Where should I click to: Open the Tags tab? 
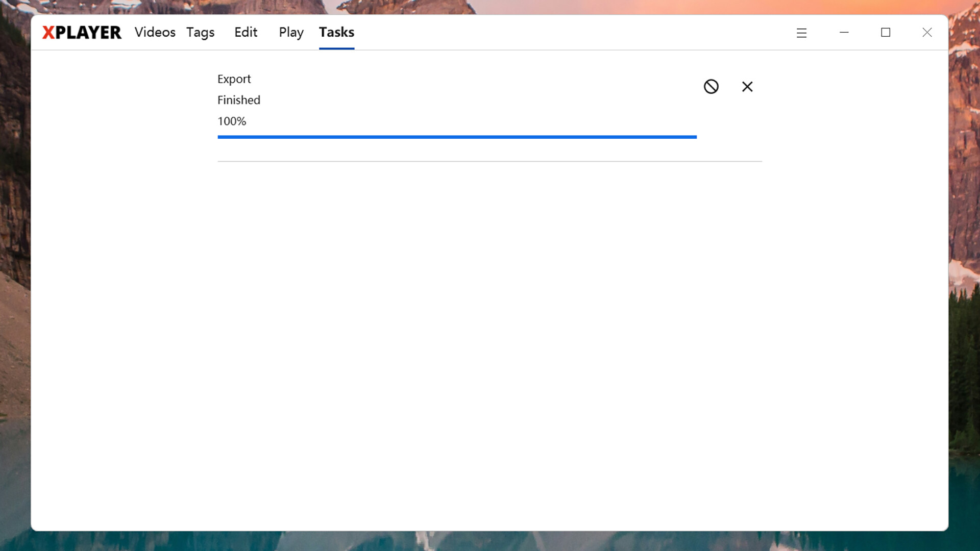pos(200,32)
